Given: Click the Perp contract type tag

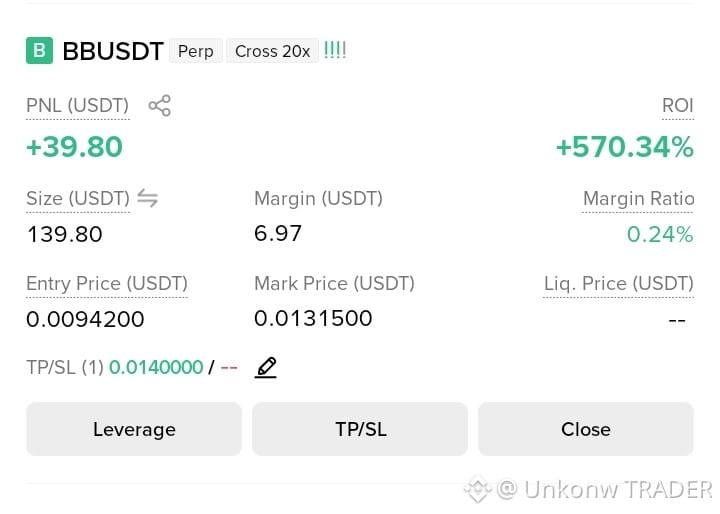Looking at the screenshot, I should click(x=196, y=51).
